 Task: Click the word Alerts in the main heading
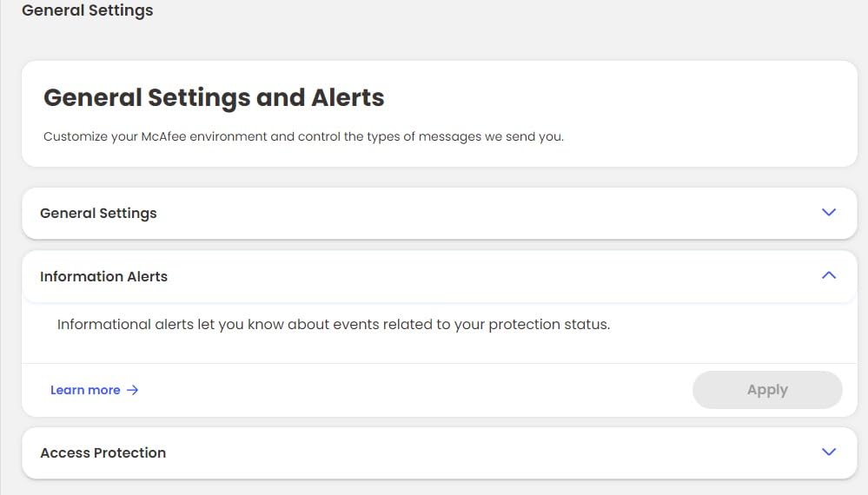(347, 97)
